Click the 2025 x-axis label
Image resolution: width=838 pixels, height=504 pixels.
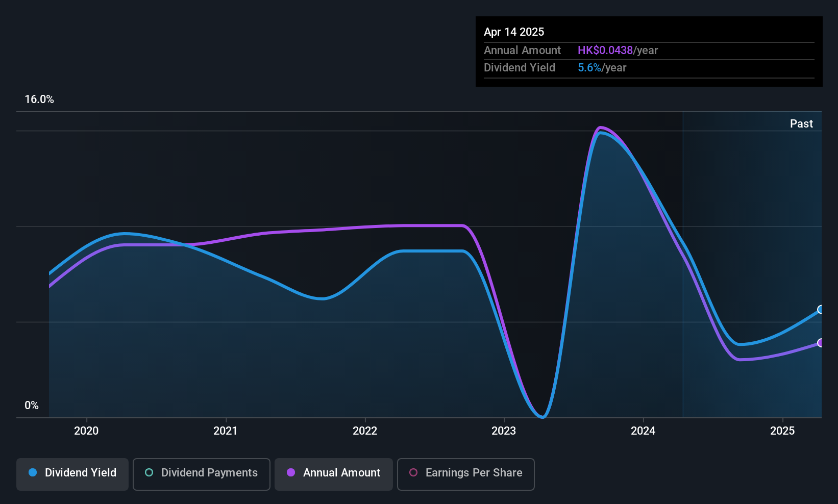point(782,431)
